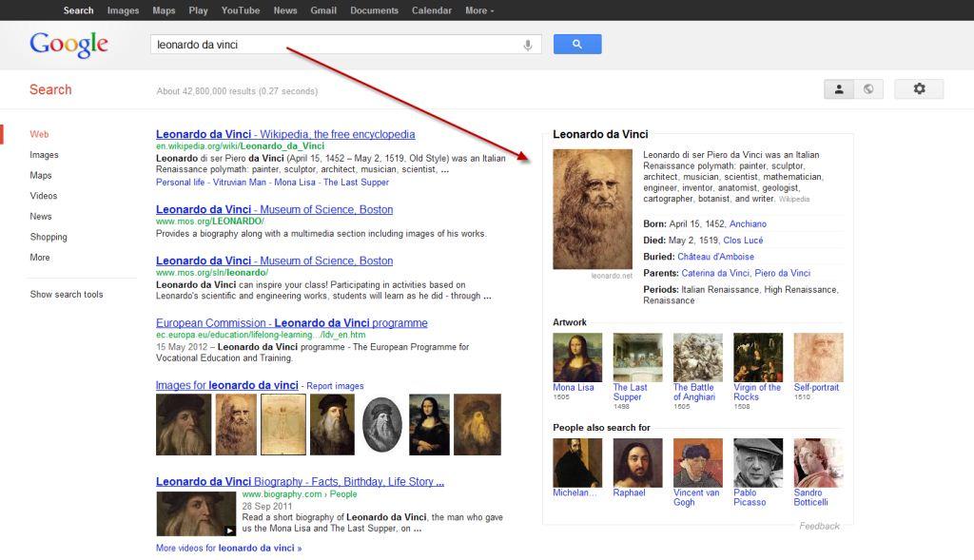Expand the More dropdown in top bar
This screenshot has width=974, height=560.
pyautogui.click(x=479, y=10)
